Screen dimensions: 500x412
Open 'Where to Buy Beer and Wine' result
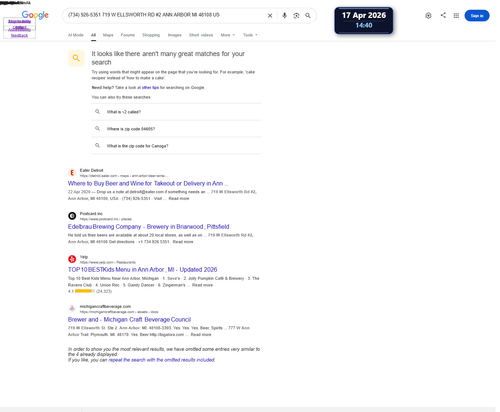point(148,183)
